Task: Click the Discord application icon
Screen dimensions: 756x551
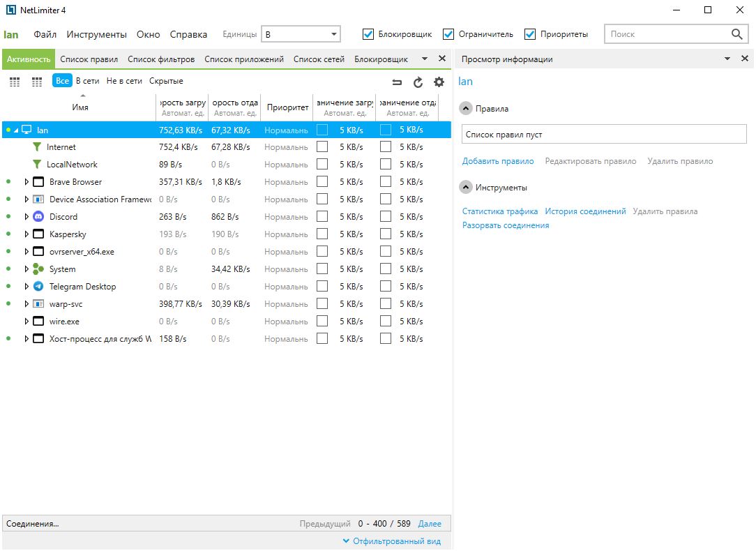Action: tap(38, 217)
